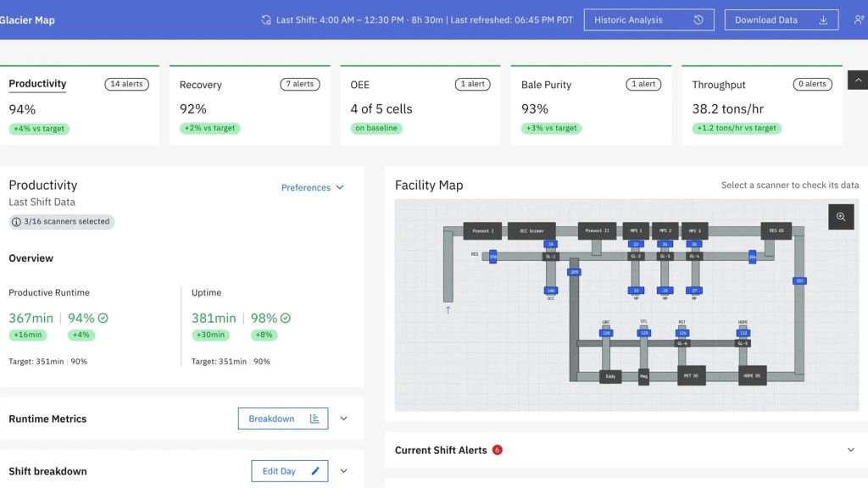Select scanner 209 on the facility map

point(574,272)
